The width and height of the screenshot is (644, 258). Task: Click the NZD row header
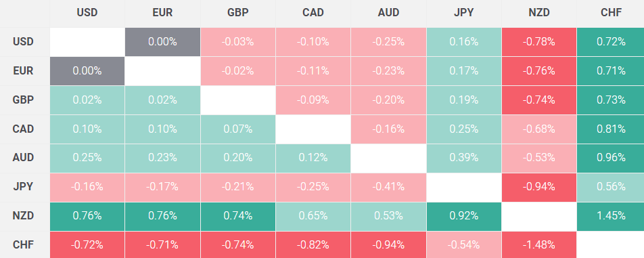point(24,216)
